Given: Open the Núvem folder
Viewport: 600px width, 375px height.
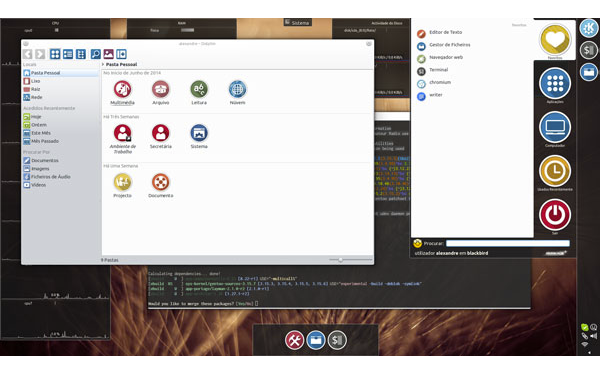Looking at the screenshot, I should point(238,93).
